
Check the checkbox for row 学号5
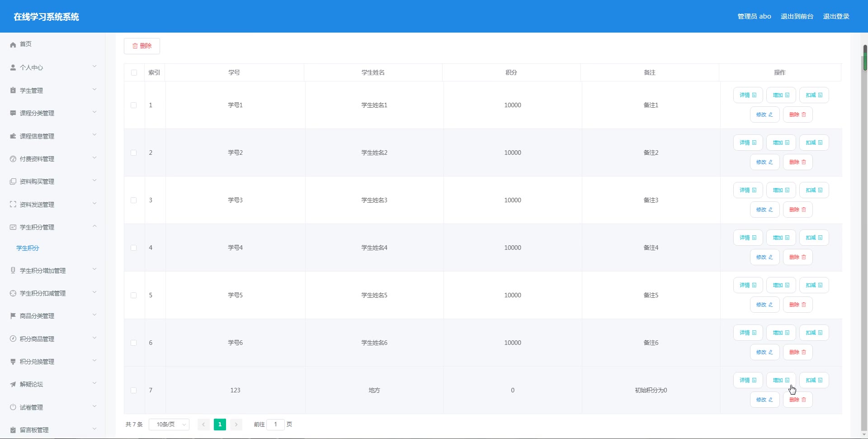pyautogui.click(x=133, y=295)
